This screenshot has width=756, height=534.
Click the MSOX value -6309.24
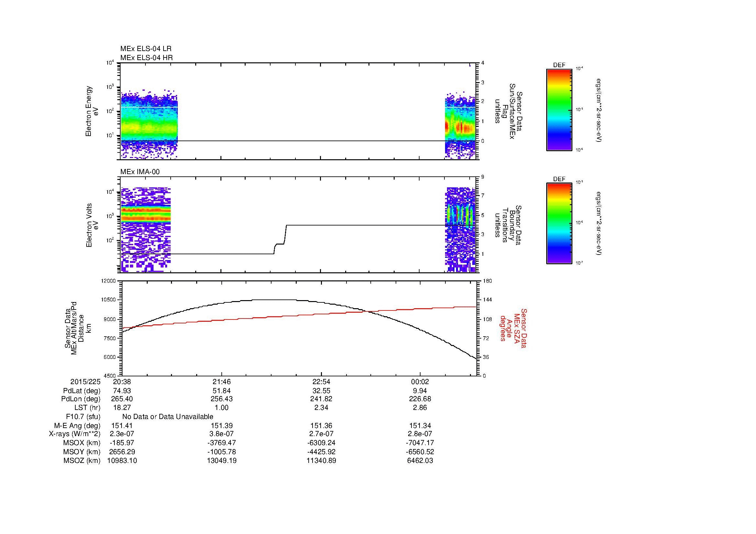click(x=321, y=443)
